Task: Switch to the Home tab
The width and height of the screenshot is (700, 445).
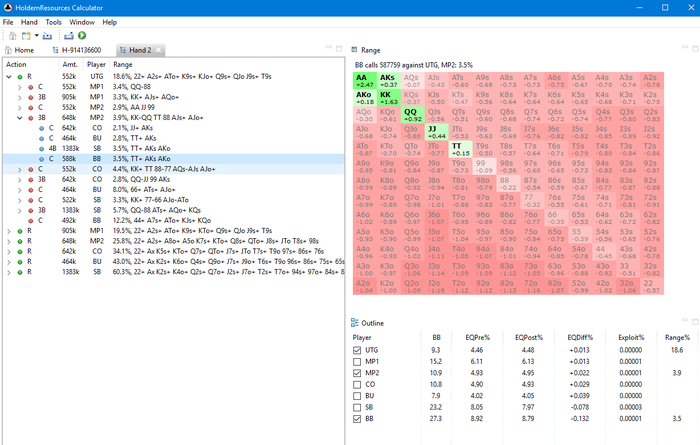Action: 19,50
